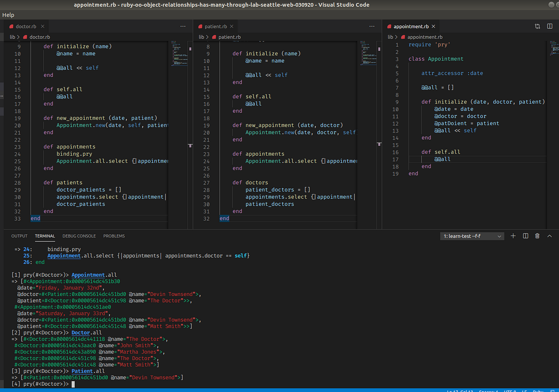Click '@date="Friday, January 32nd"' in terminal output
The width and height of the screenshot is (559, 392).
coord(61,288)
